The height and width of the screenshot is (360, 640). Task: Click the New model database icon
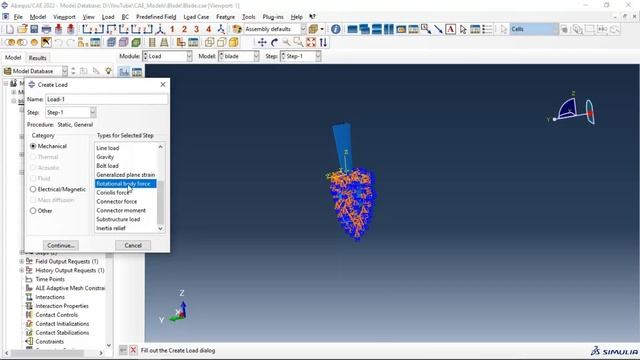pos(10,29)
